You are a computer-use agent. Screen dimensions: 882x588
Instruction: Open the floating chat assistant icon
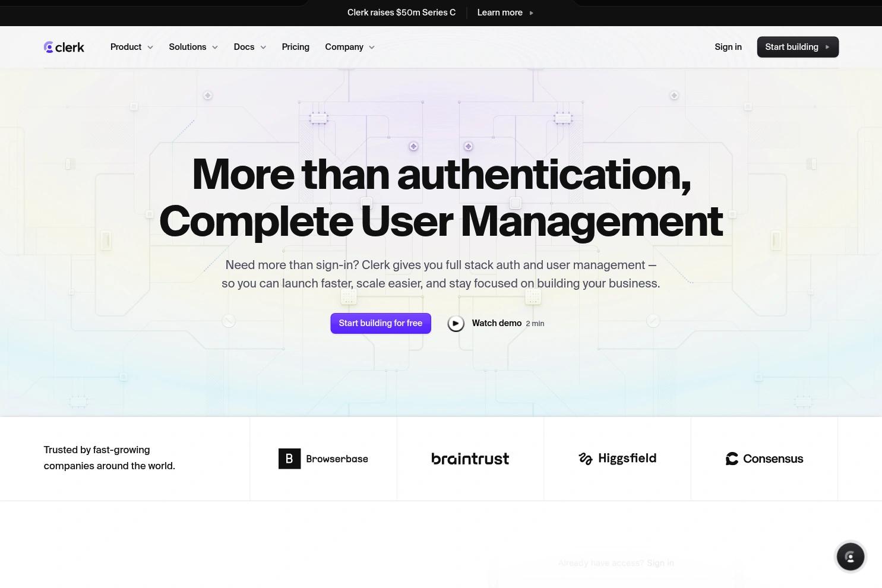[x=850, y=557]
